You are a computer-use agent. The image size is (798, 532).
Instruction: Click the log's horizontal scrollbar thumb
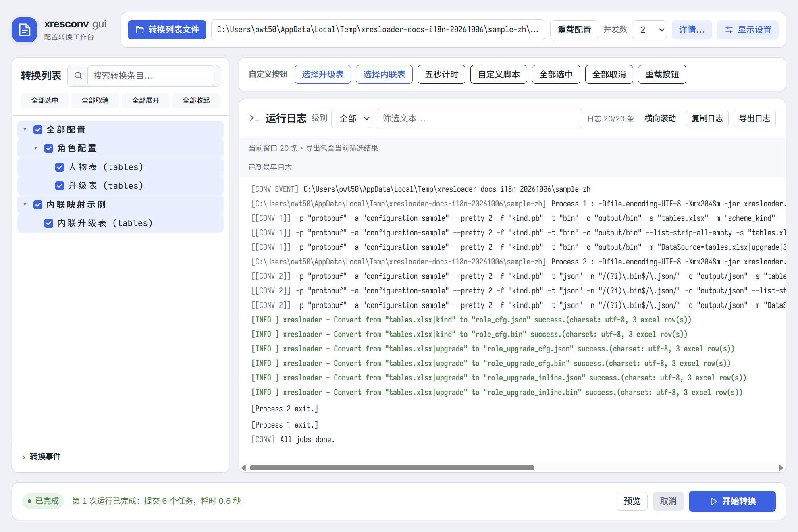tap(392, 468)
